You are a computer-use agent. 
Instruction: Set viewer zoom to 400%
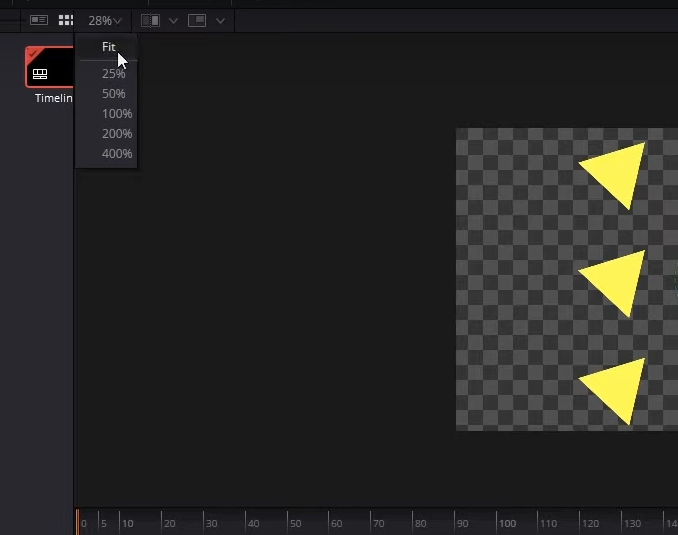click(117, 153)
